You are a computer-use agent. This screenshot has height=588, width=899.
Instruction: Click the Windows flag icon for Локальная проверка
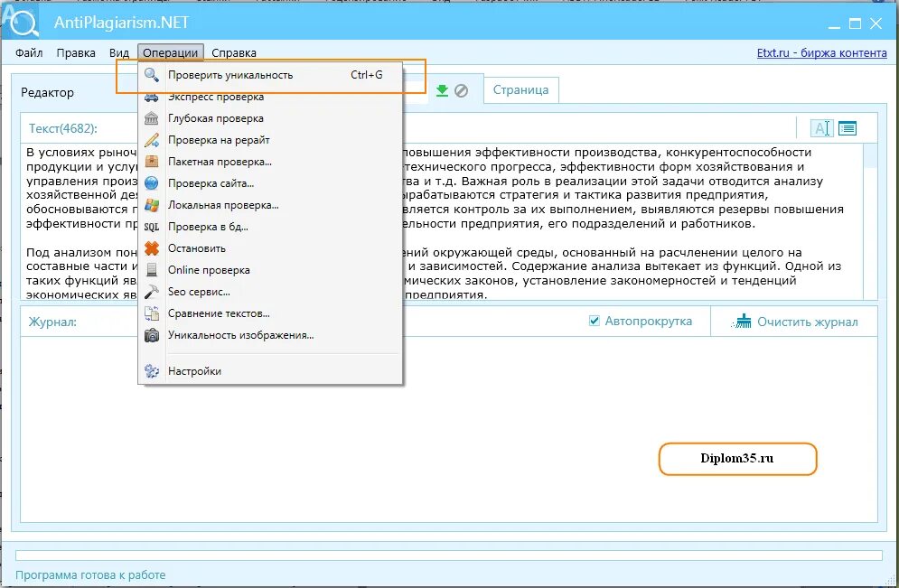pos(152,205)
